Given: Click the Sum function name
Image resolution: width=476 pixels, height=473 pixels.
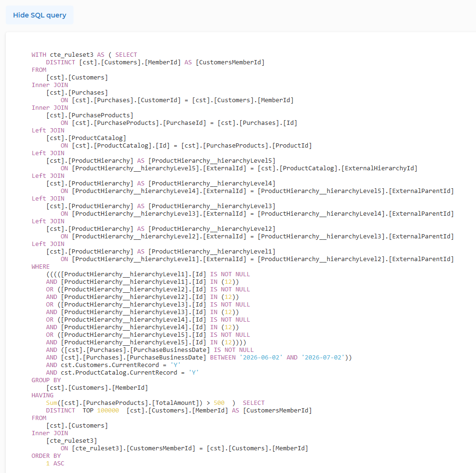Looking at the screenshot, I should [52, 403].
